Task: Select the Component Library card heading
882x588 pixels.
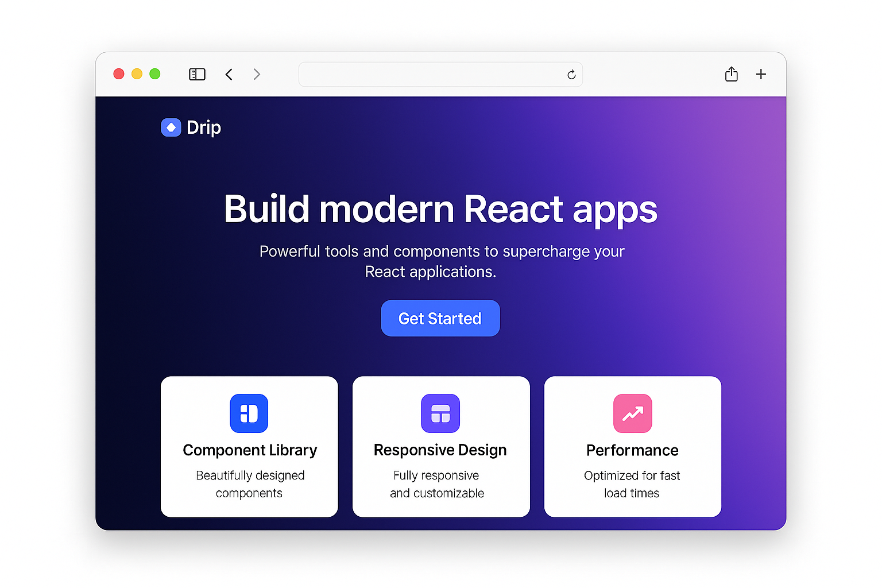Action: point(250,450)
